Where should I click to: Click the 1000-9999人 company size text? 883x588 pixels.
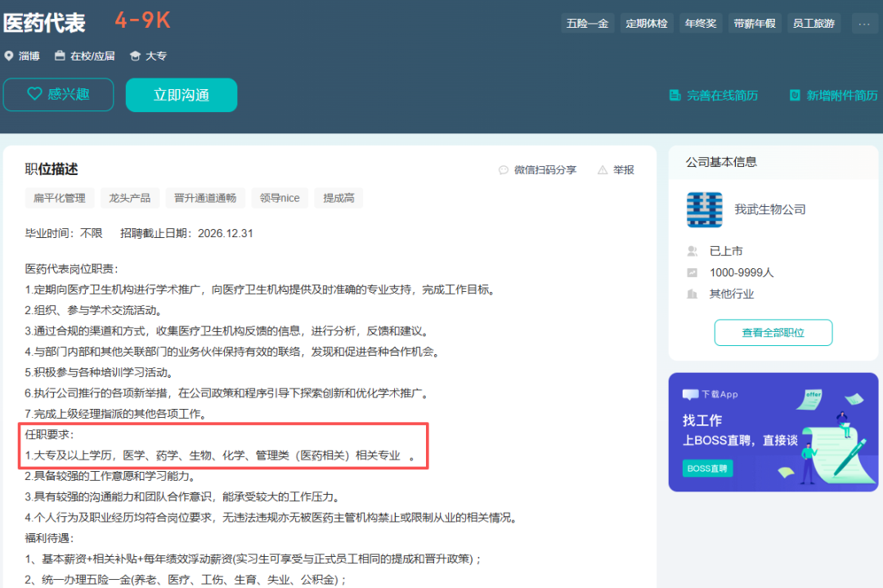742,272
